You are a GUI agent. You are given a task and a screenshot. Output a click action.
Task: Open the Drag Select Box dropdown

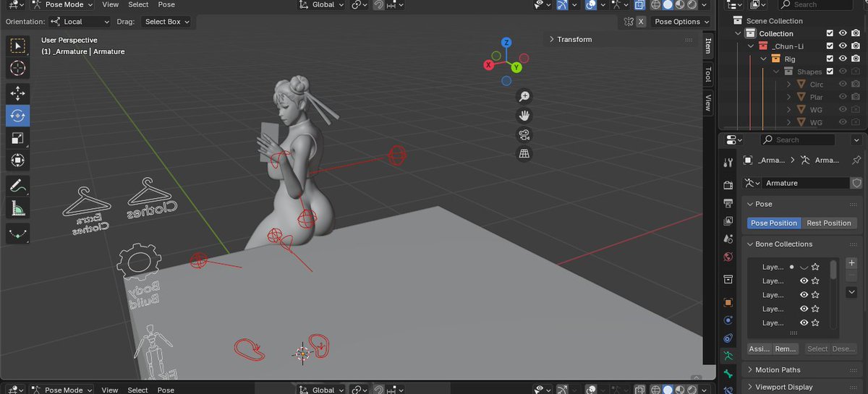[x=166, y=22]
